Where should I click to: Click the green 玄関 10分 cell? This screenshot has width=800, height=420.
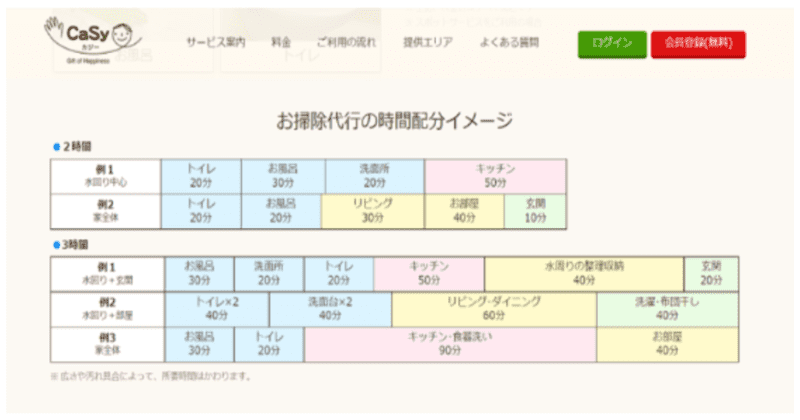click(x=535, y=210)
